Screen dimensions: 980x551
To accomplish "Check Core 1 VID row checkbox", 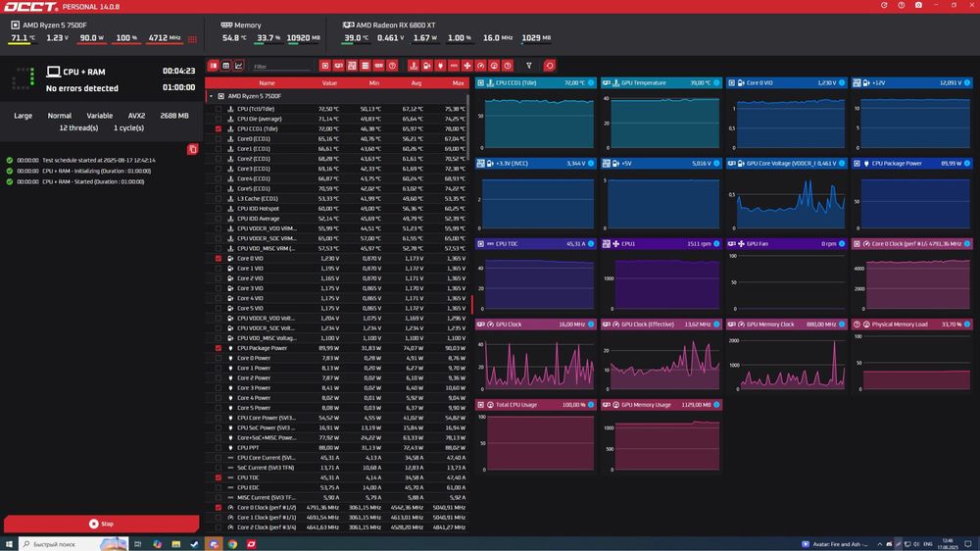I will click(x=219, y=269).
